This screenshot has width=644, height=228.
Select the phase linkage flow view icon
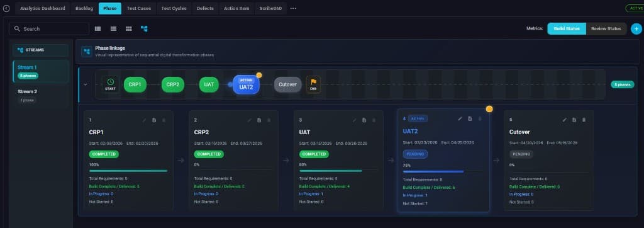tap(144, 28)
